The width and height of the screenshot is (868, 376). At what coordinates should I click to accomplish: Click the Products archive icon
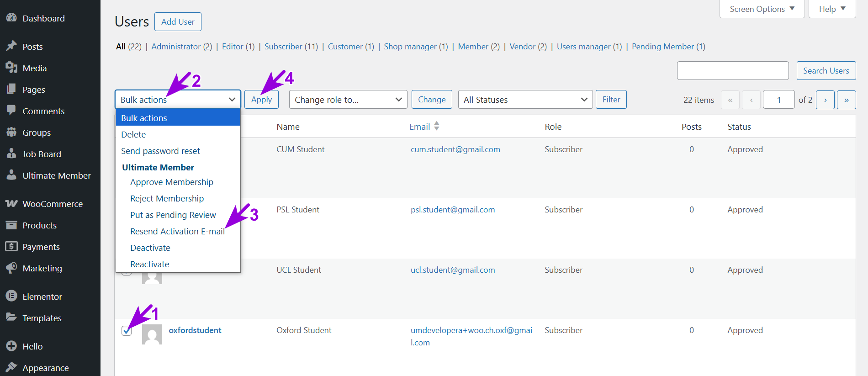click(x=11, y=225)
